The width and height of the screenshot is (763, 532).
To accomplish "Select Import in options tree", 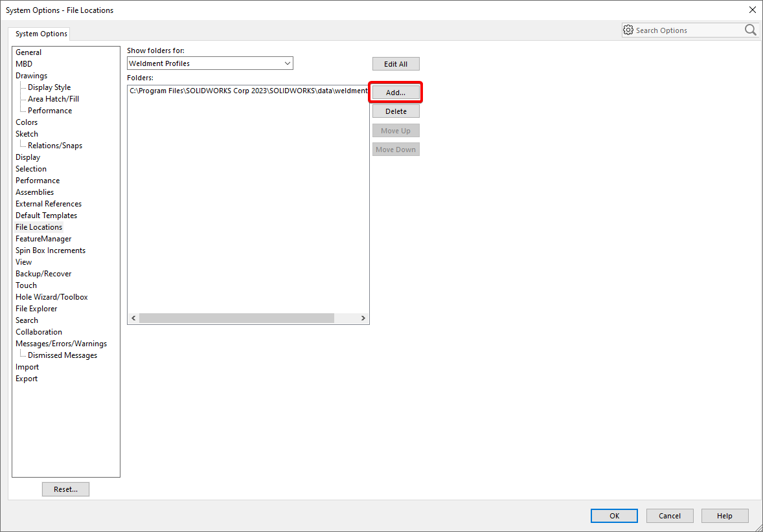I will (27, 367).
